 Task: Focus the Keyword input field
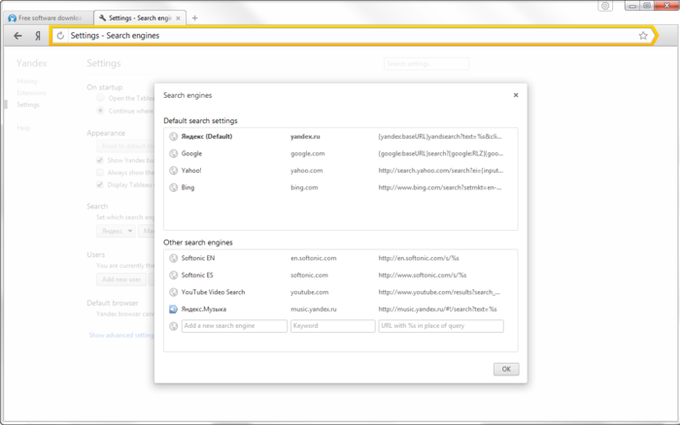click(333, 326)
